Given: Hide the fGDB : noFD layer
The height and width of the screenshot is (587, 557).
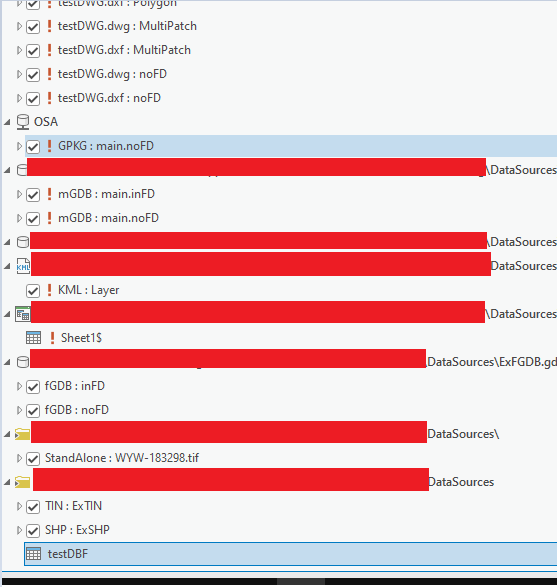Looking at the screenshot, I should 33,410.
